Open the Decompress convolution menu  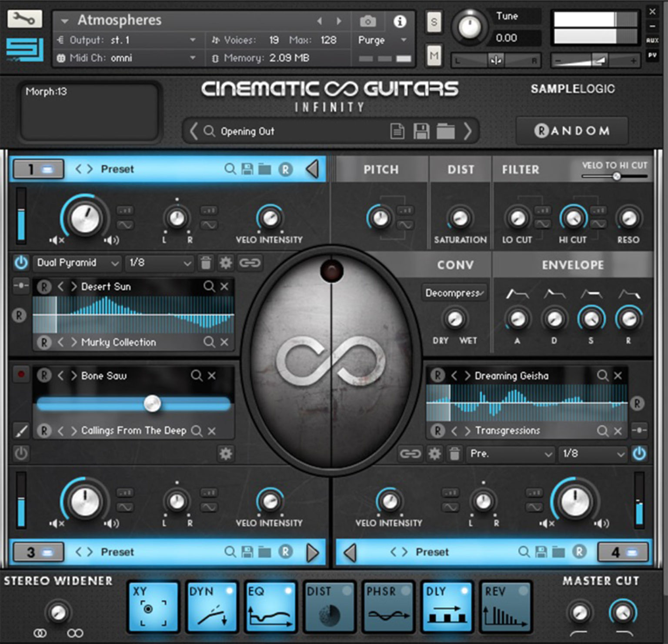454,293
